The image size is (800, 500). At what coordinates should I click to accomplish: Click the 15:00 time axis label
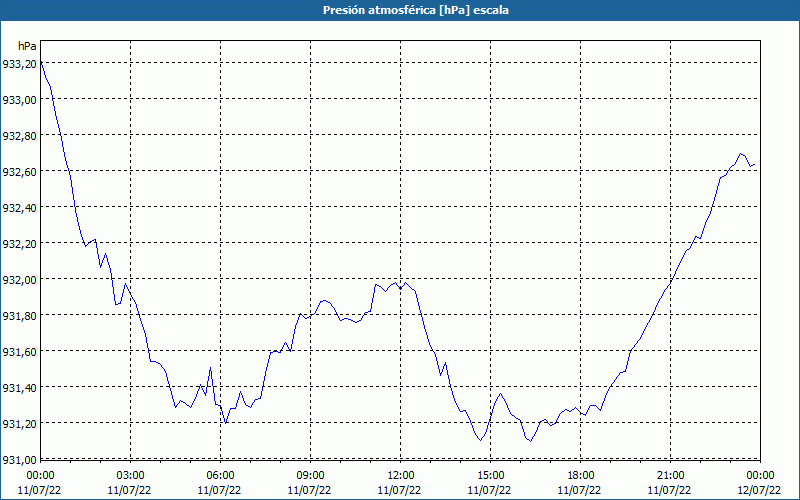coord(490,476)
